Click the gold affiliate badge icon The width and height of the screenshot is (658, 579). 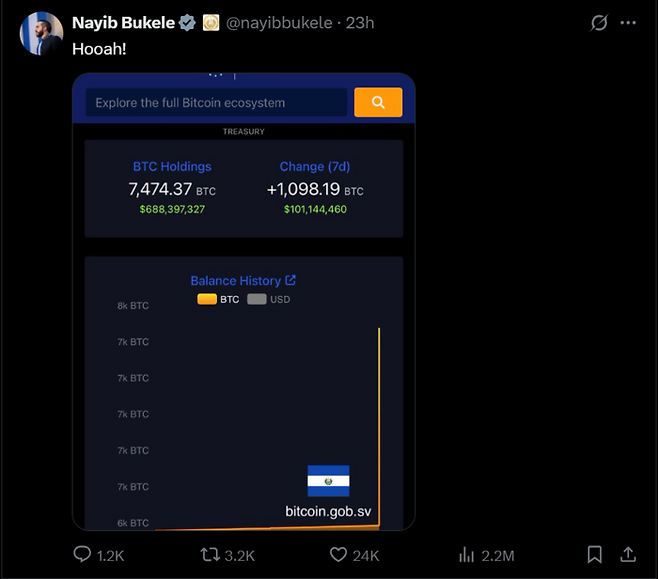coord(211,23)
